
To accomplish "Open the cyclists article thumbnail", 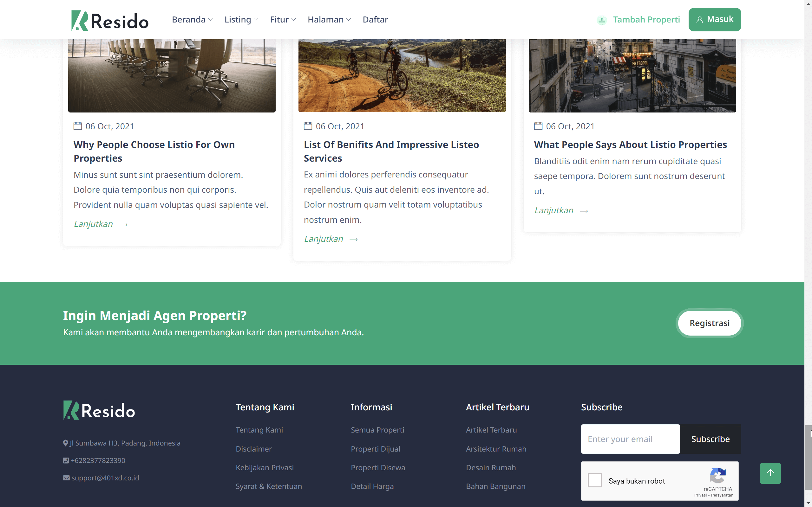I will [402, 75].
